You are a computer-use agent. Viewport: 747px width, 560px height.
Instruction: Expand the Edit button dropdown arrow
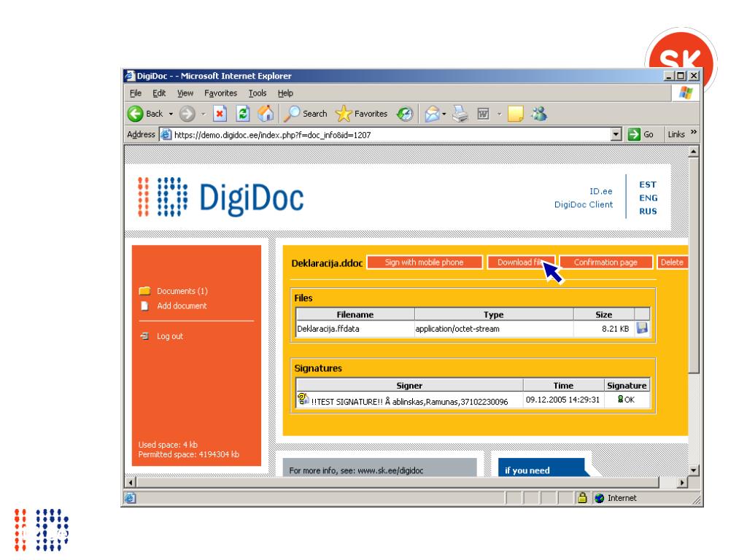[x=499, y=114]
